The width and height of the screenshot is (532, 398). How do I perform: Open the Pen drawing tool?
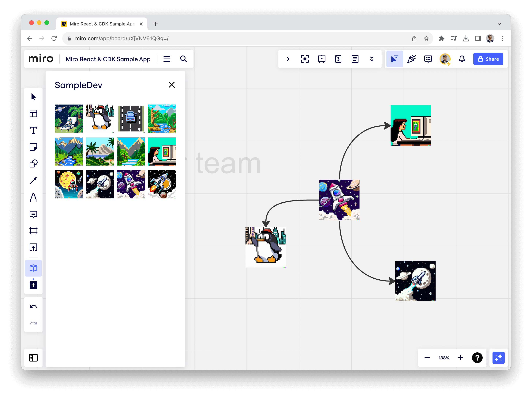[33, 197]
